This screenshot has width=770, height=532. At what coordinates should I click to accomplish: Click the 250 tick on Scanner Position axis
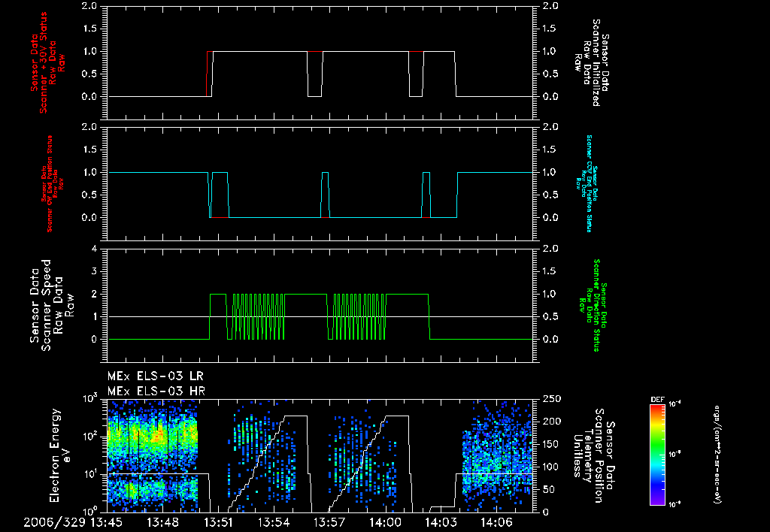pyautogui.click(x=550, y=399)
